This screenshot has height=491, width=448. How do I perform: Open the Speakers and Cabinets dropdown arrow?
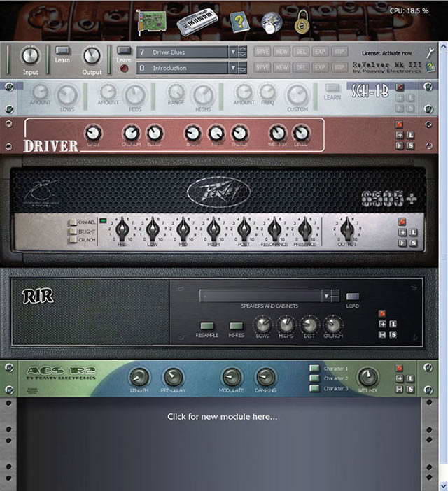point(325,296)
